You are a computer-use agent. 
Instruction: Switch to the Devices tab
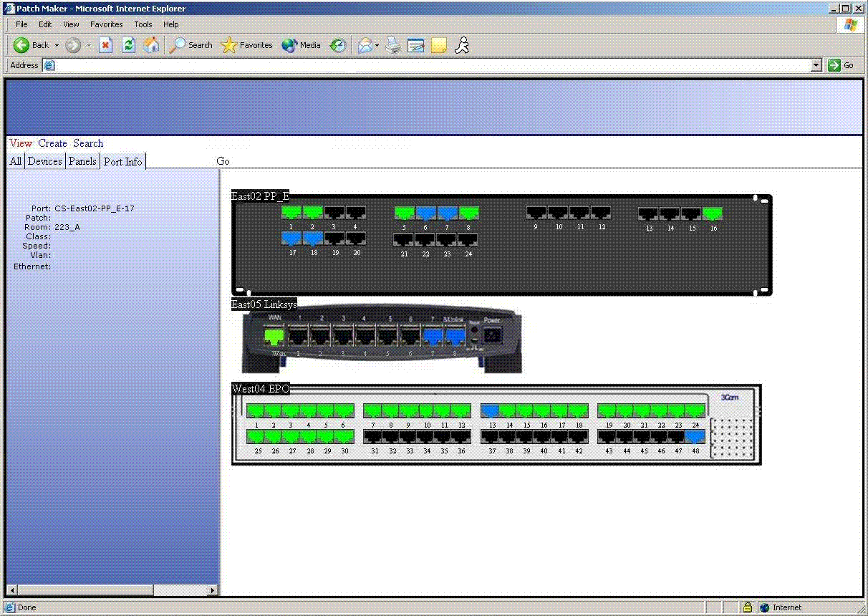tap(45, 161)
